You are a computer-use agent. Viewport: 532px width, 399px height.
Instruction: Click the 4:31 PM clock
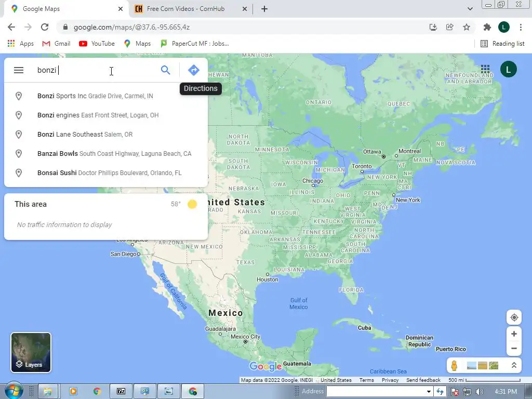click(506, 392)
